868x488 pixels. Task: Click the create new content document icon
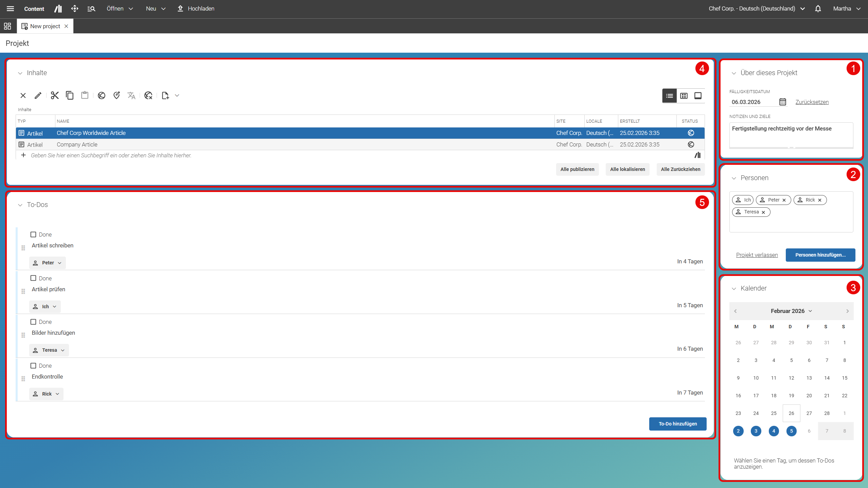pyautogui.click(x=165, y=95)
